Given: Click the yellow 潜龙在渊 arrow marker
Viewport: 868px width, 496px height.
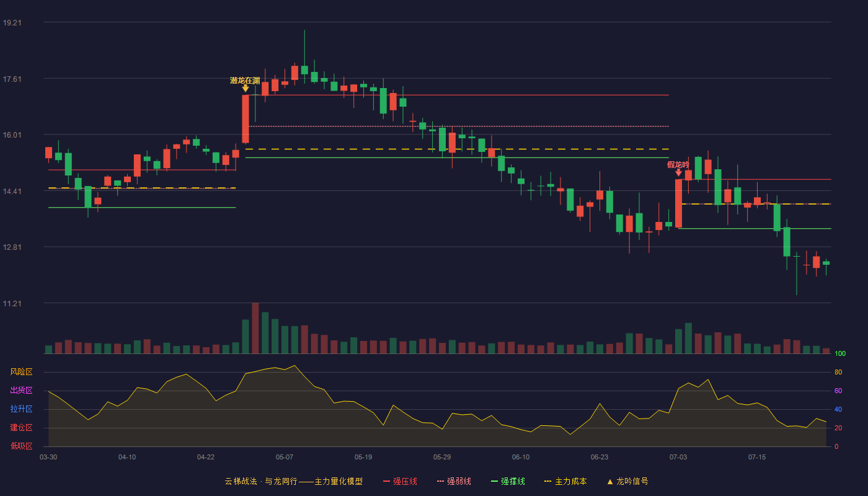Looking at the screenshot, I should pyautogui.click(x=246, y=88).
